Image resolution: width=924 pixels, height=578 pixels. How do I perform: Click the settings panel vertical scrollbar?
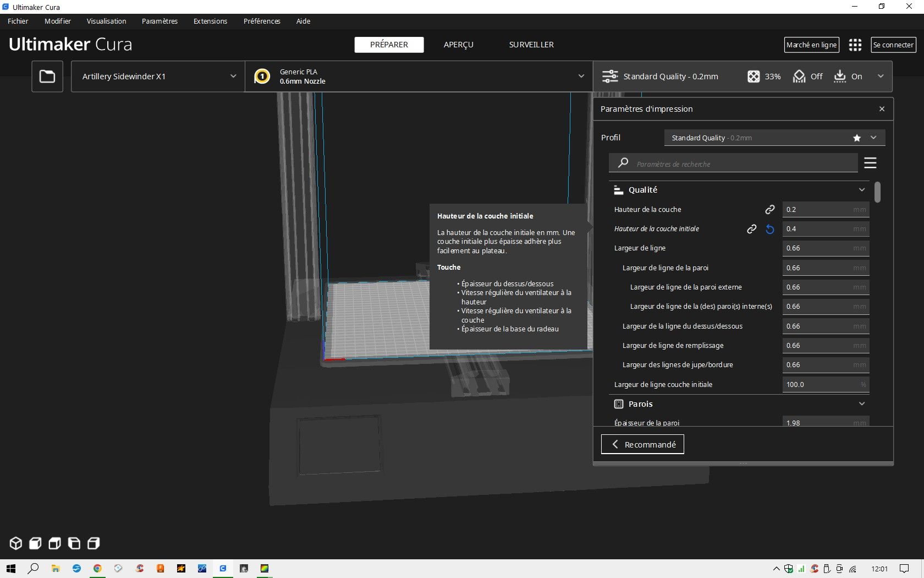[877, 192]
